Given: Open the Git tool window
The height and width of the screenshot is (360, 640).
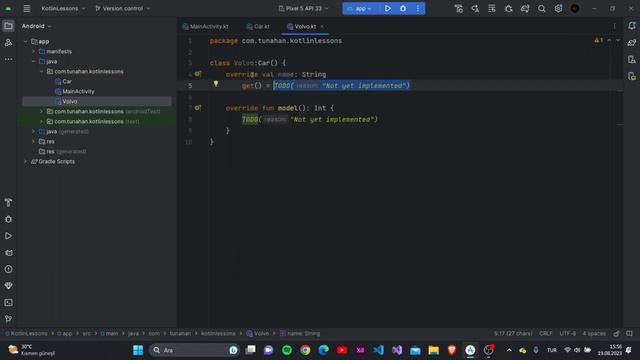Looking at the screenshot, I should coord(8,319).
